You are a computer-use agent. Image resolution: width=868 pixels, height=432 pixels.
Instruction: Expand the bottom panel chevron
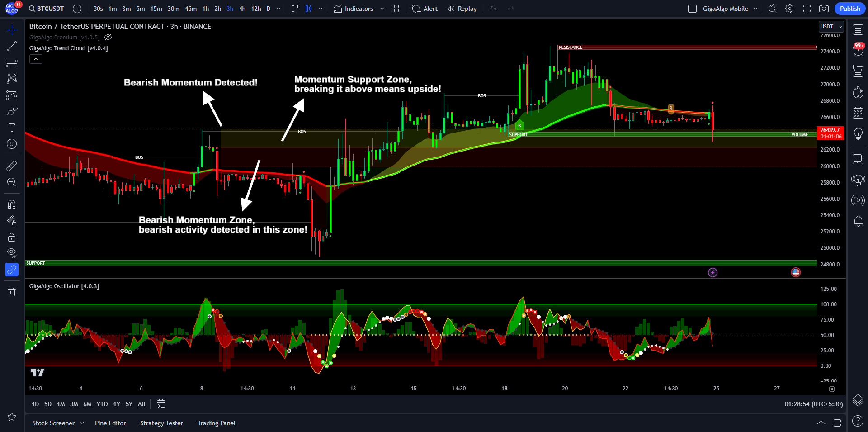pos(821,423)
